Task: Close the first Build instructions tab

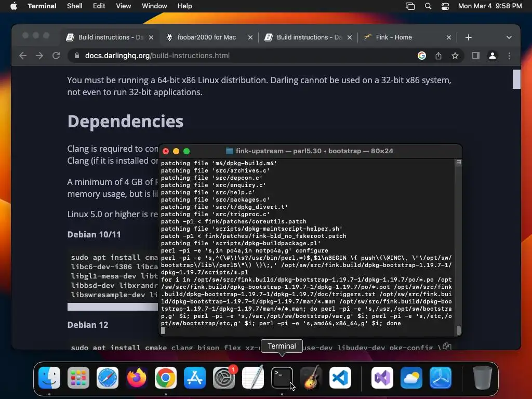Action: [151, 37]
